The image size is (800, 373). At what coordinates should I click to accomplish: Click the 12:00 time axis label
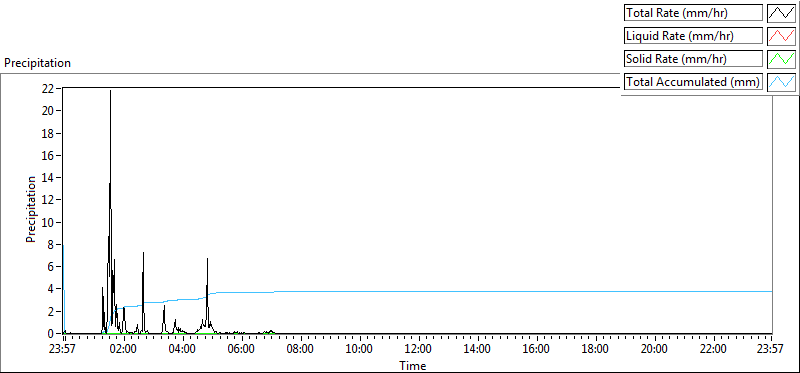(418, 350)
